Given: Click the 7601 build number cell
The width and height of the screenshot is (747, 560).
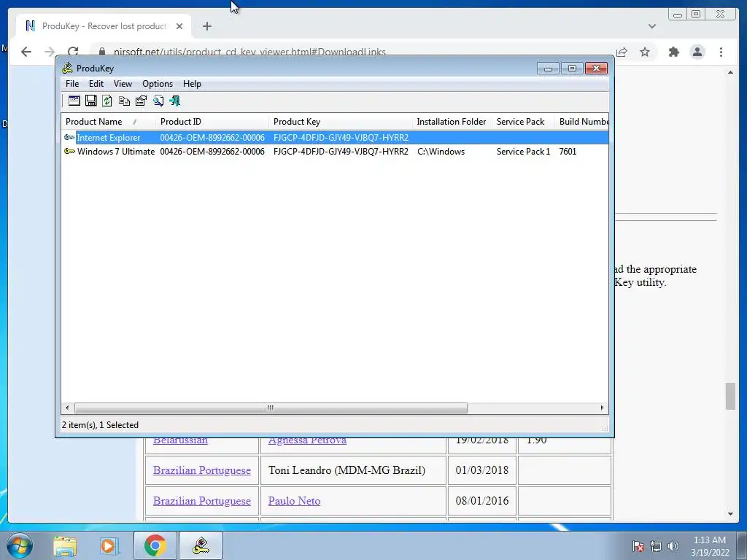Looking at the screenshot, I should [568, 152].
